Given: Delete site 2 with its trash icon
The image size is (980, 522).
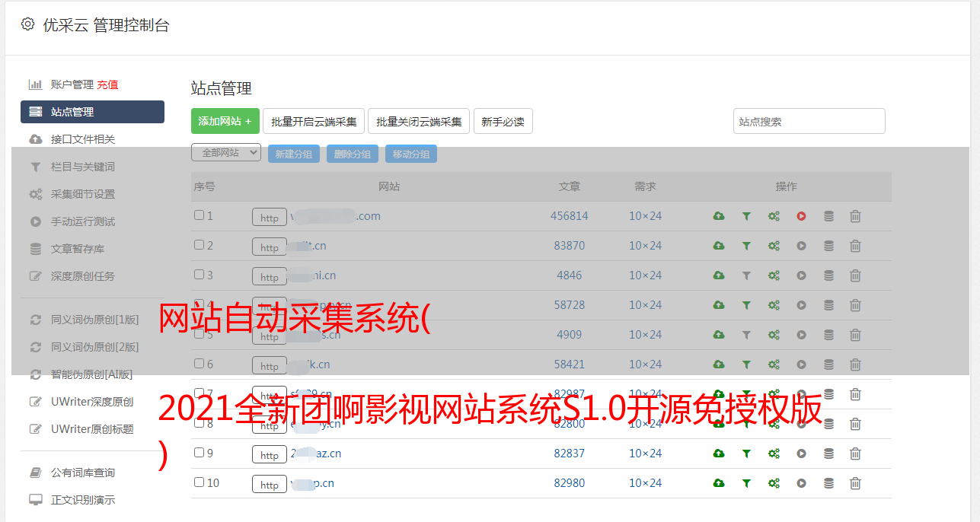Looking at the screenshot, I should [x=855, y=246].
